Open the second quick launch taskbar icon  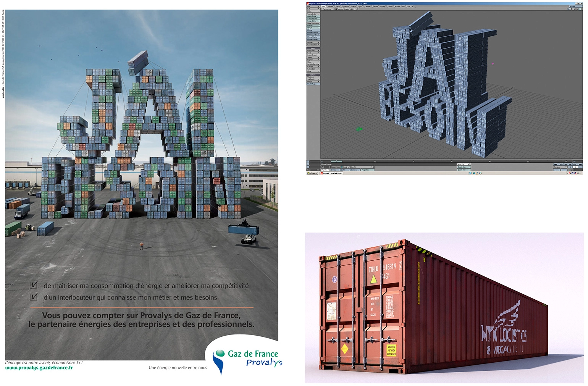tap(474, 173)
